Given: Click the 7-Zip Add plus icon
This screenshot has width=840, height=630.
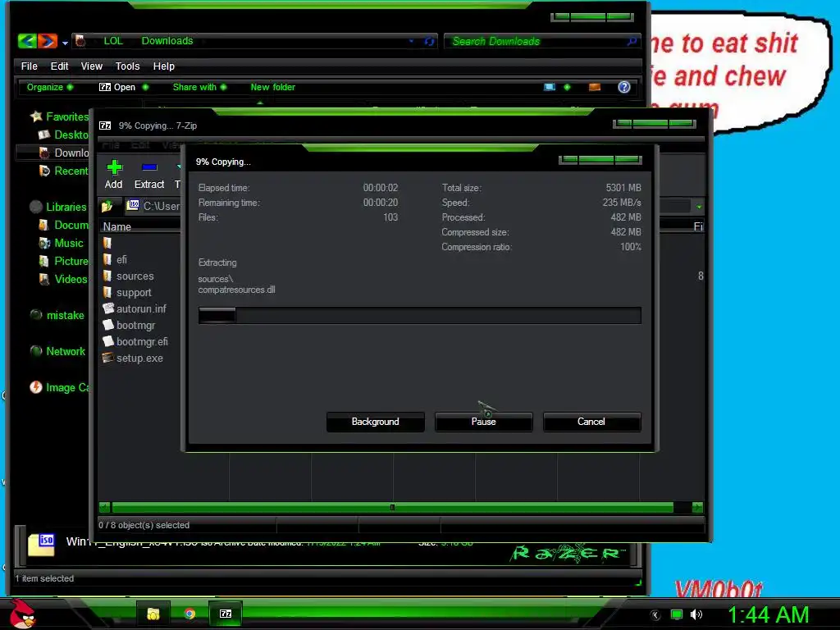Looking at the screenshot, I should 113,167.
